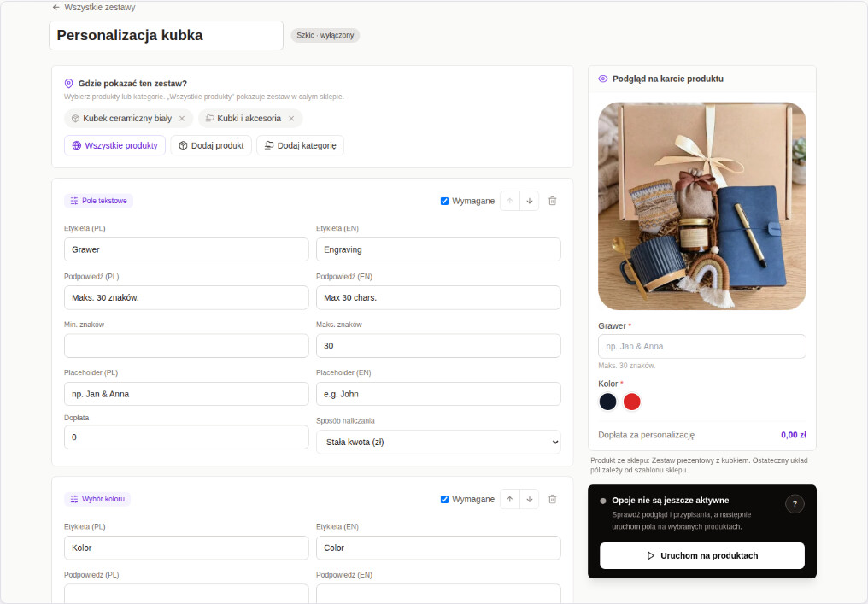Image resolution: width=868 pixels, height=604 pixels.
Task: Select the red color swatch
Action: [x=632, y=402]
